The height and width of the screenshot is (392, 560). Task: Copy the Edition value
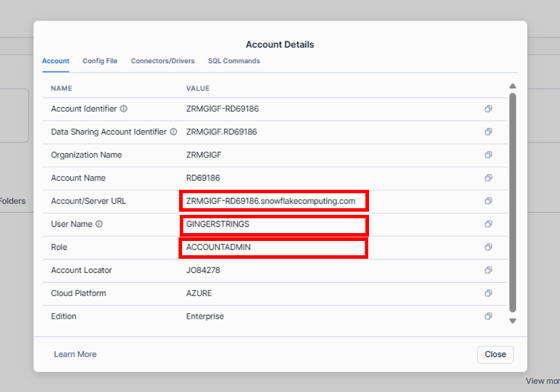coord(488,316)
